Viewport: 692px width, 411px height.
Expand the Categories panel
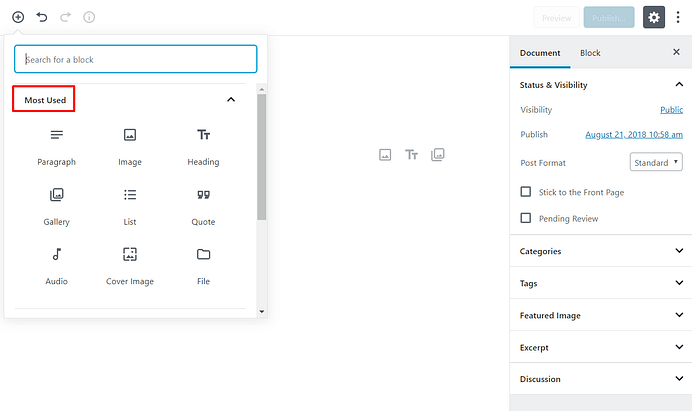601,251
